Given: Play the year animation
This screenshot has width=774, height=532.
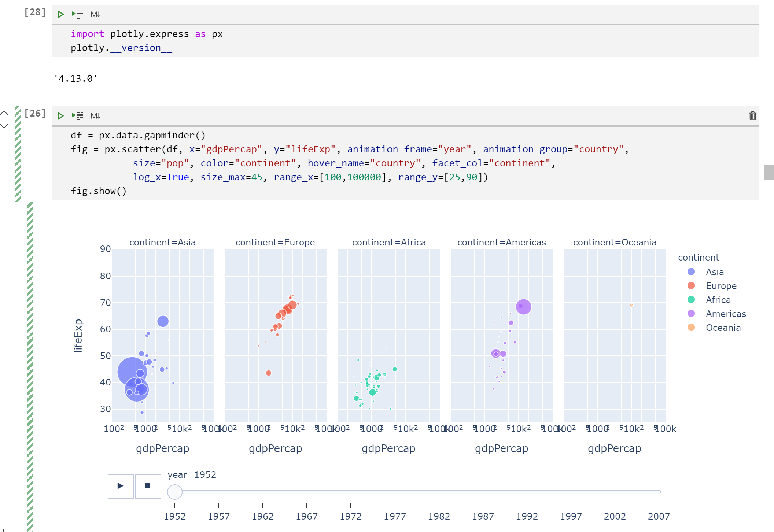Looking at the screenshot, I should pos(120,486).
